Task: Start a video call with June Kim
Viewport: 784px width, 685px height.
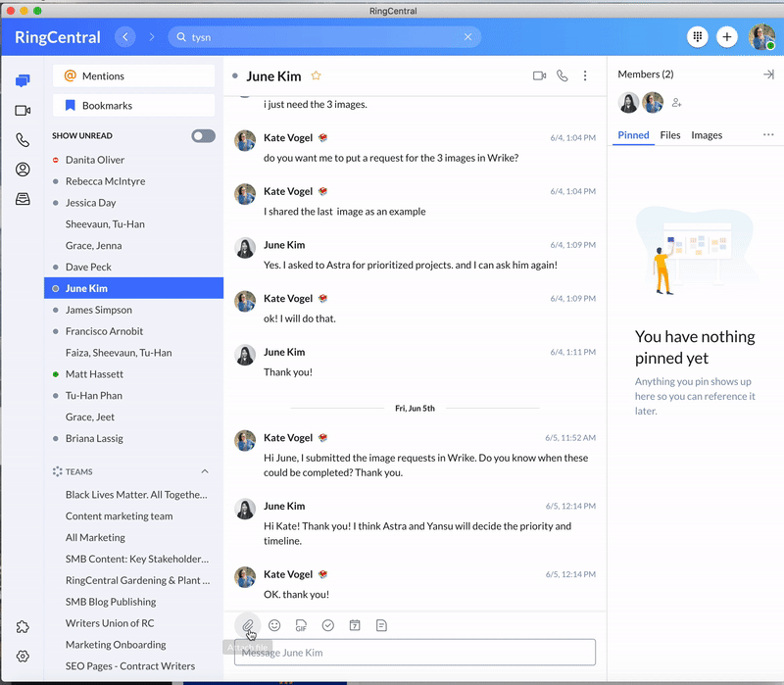Action: [538, 74]
